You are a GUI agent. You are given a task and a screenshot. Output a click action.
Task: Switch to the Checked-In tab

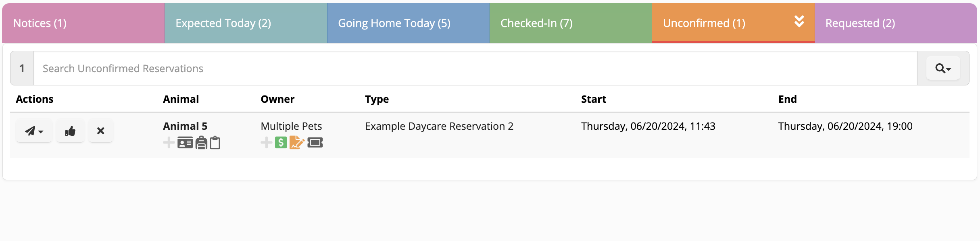click(536, 23)
